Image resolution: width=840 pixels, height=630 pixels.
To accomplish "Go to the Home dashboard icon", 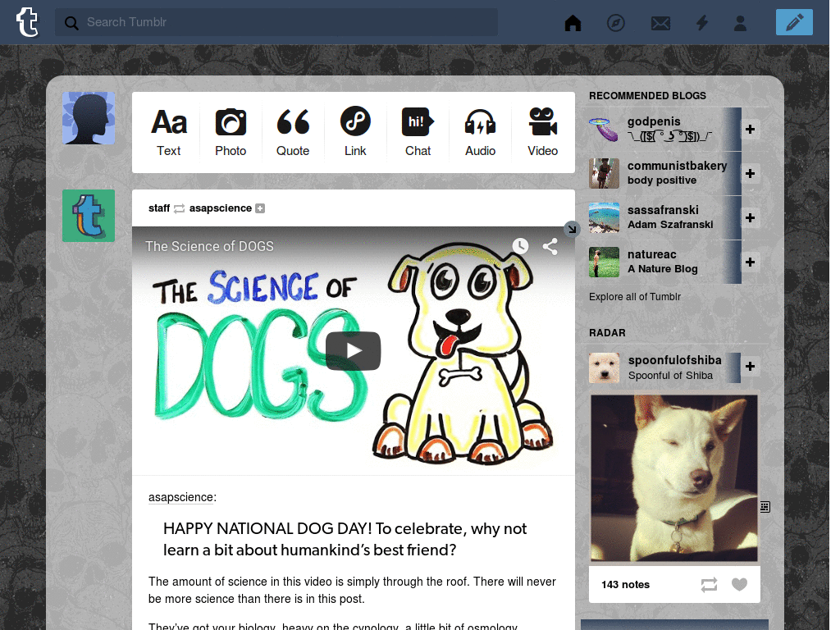I will [573, 22].
